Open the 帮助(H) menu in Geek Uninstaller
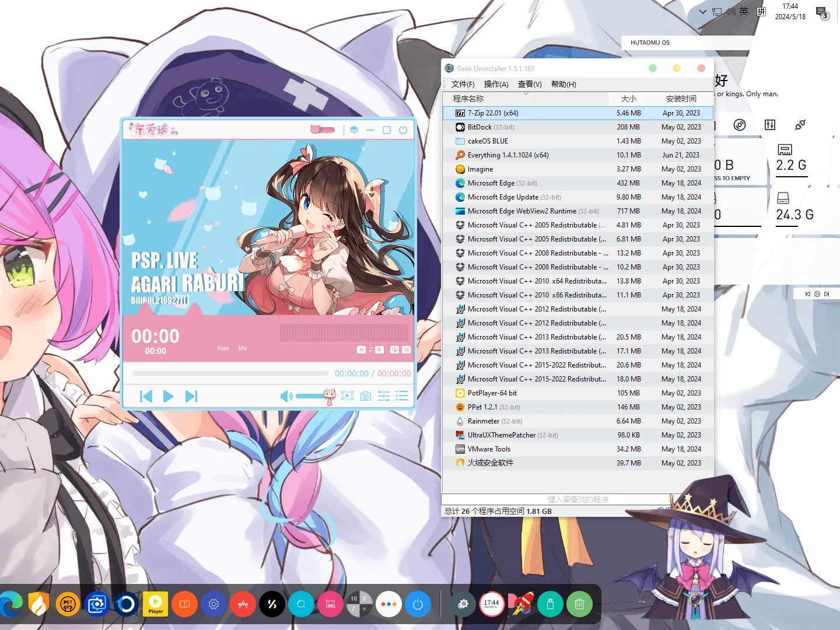This screenshot has height=630, width=840. [564, 84]
